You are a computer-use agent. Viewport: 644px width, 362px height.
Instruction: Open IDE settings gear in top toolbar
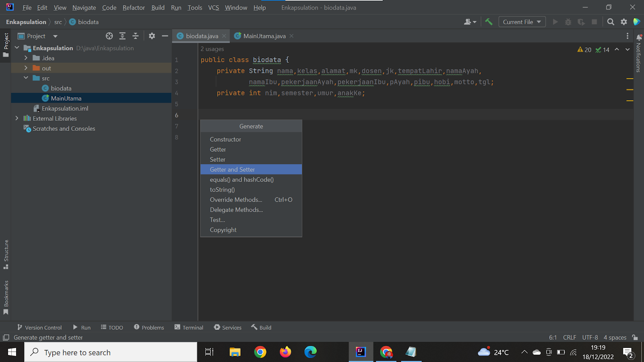pyautogui.click(x=624, y=22)
